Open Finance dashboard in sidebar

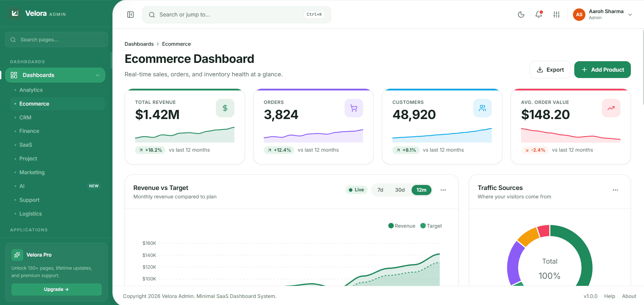[x=58, y=131]
